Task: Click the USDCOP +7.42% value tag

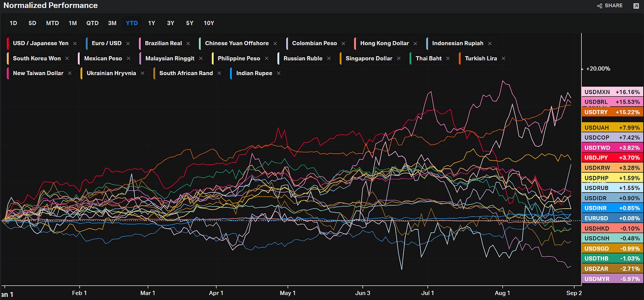Action: pos(613,137)
